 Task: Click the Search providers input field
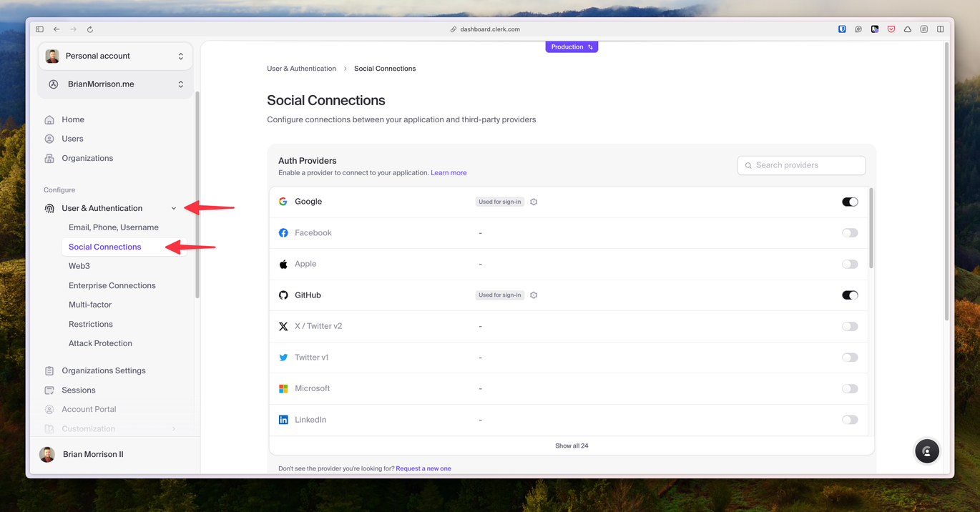801,165
